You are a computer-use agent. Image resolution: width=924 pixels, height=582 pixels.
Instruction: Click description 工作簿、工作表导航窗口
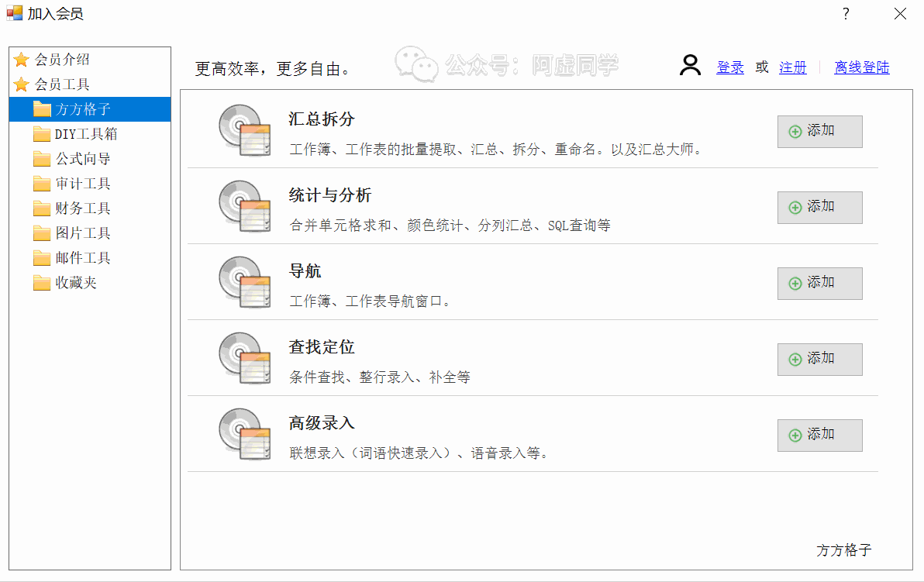[371, 301]
